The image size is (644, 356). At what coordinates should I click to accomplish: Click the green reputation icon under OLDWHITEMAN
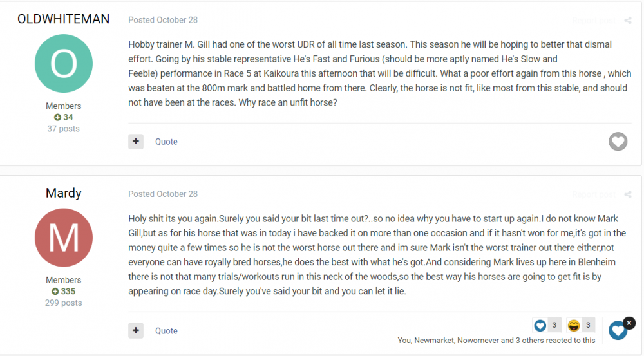coord(57,117)
